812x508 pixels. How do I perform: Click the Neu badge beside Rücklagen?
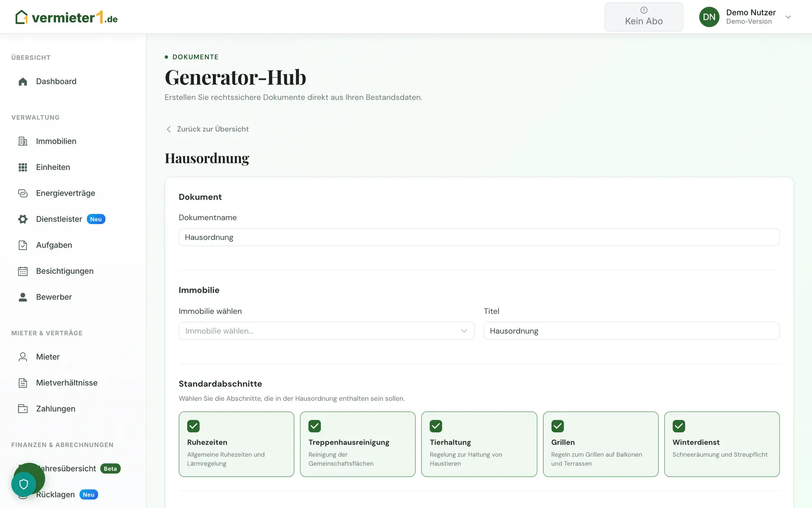tap(89, 494)
